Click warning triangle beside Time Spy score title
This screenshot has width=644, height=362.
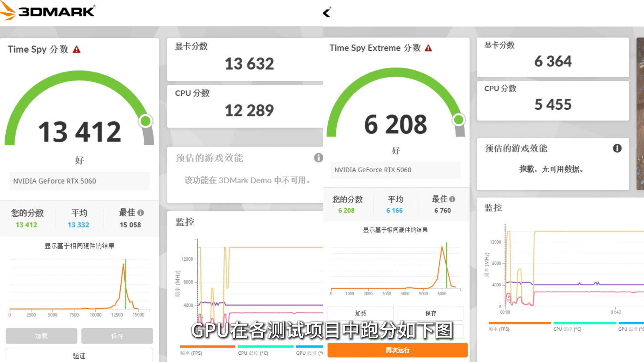pos(76,49)
